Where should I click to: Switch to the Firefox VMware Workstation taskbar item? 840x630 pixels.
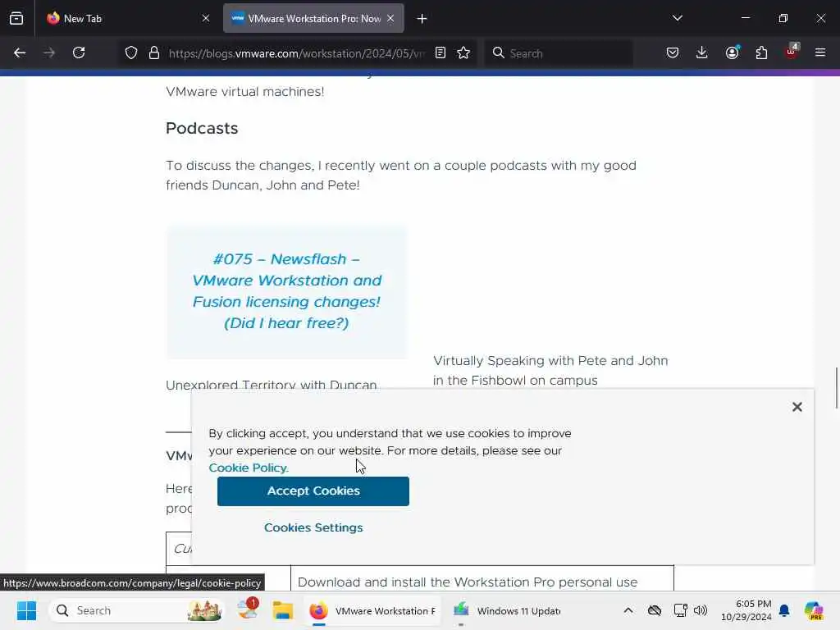coord(373,610)
